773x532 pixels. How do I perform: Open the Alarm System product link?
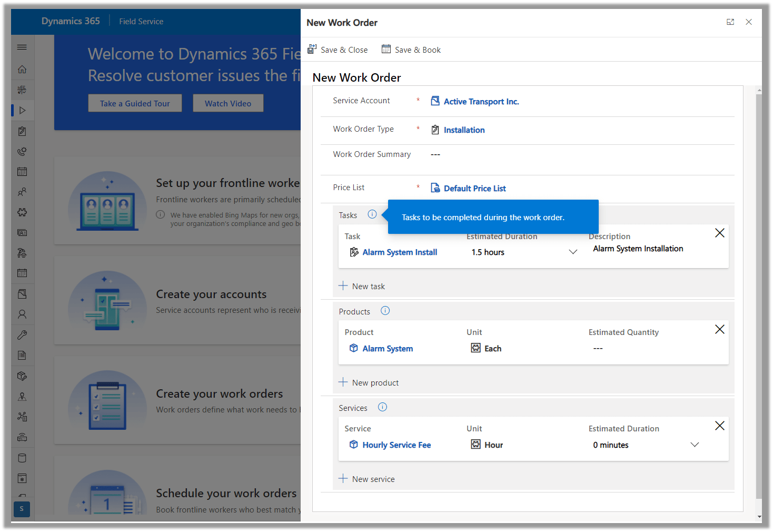click(388, 349)
